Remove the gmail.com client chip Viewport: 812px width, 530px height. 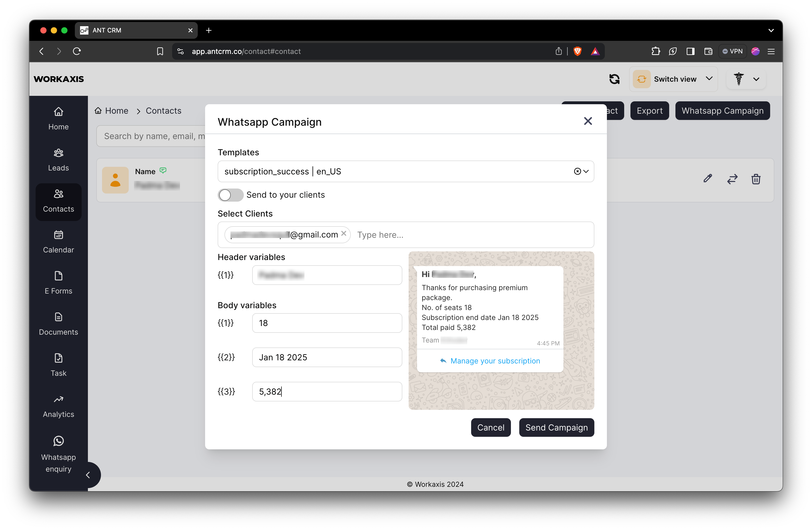click(x=343, y=233)
